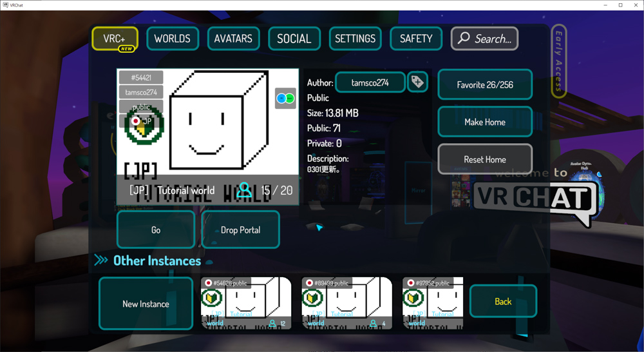Click Japan flag on #54626 instance
The width and height of the screenshot is (644, 352).
click(208, 283)
